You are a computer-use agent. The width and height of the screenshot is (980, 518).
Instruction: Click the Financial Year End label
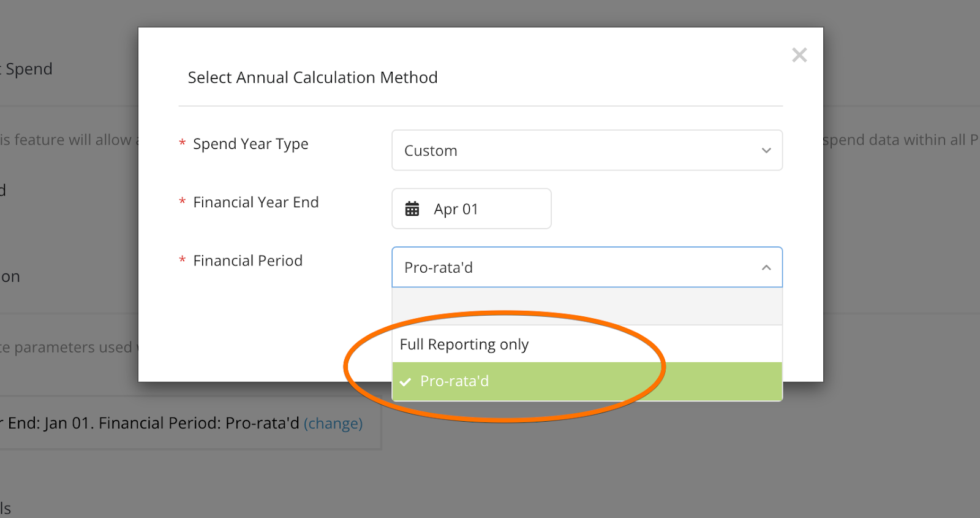point(256,202)
